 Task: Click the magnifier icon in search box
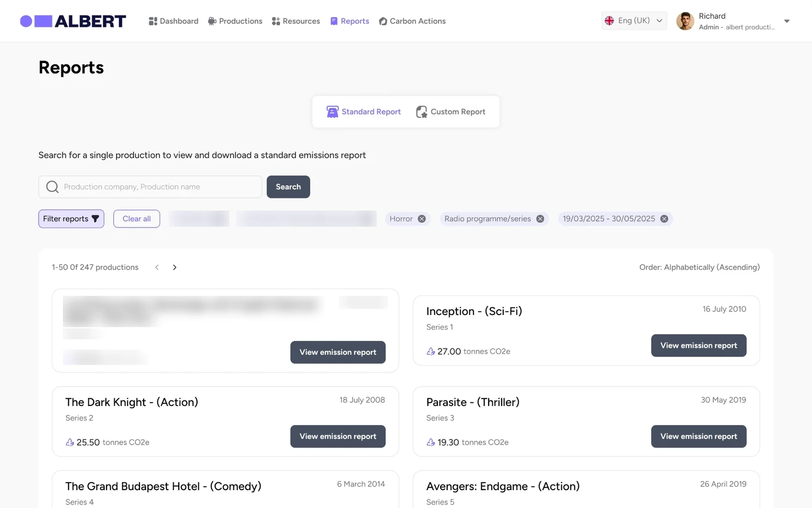(52, 187)
